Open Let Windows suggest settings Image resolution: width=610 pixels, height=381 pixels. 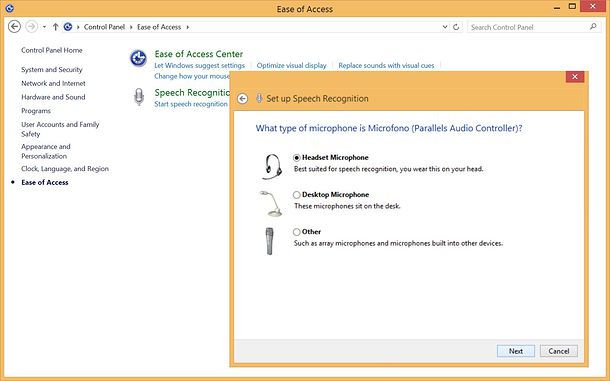(200, 65)
